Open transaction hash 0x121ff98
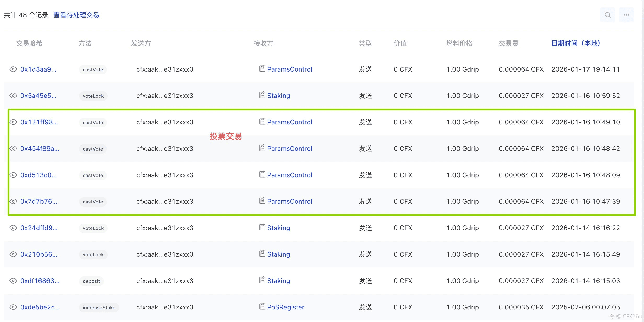 39,122
